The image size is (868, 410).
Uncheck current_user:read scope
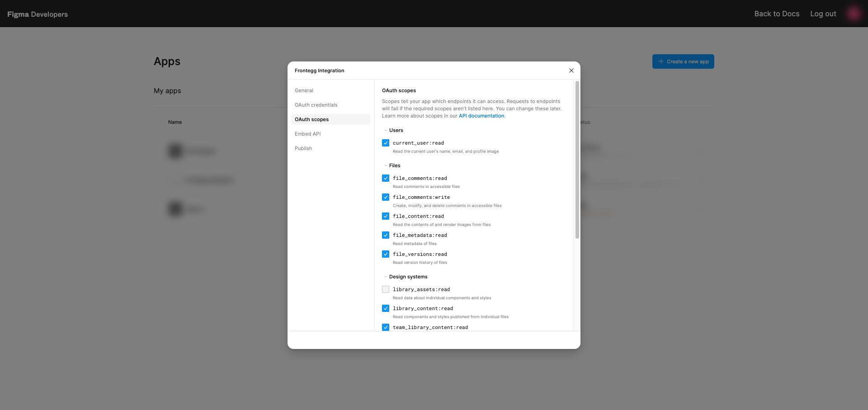[386, 143]
